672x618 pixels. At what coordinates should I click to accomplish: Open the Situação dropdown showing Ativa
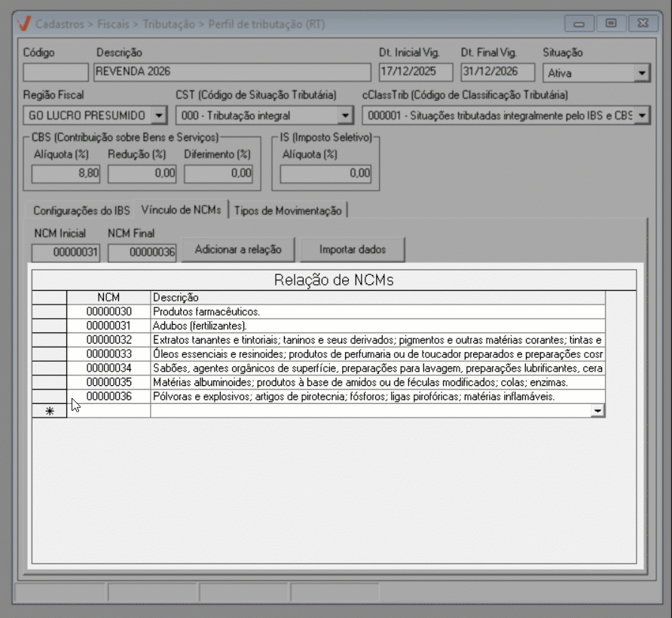[x=641, y=73]
